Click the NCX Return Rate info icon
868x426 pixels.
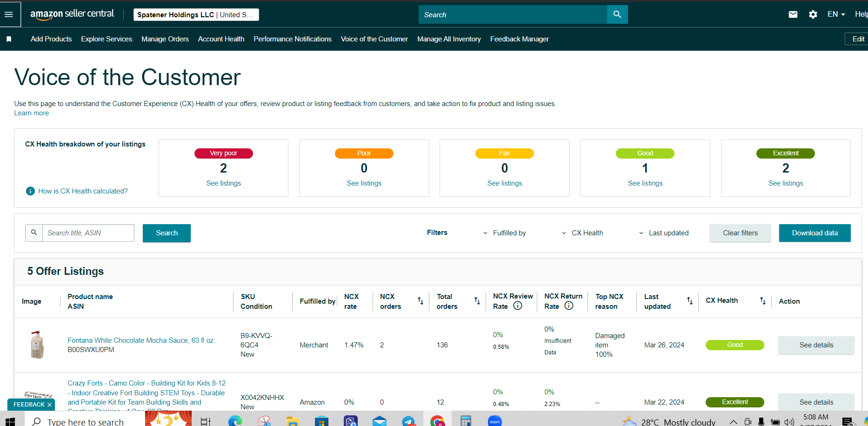click(569, 306)
